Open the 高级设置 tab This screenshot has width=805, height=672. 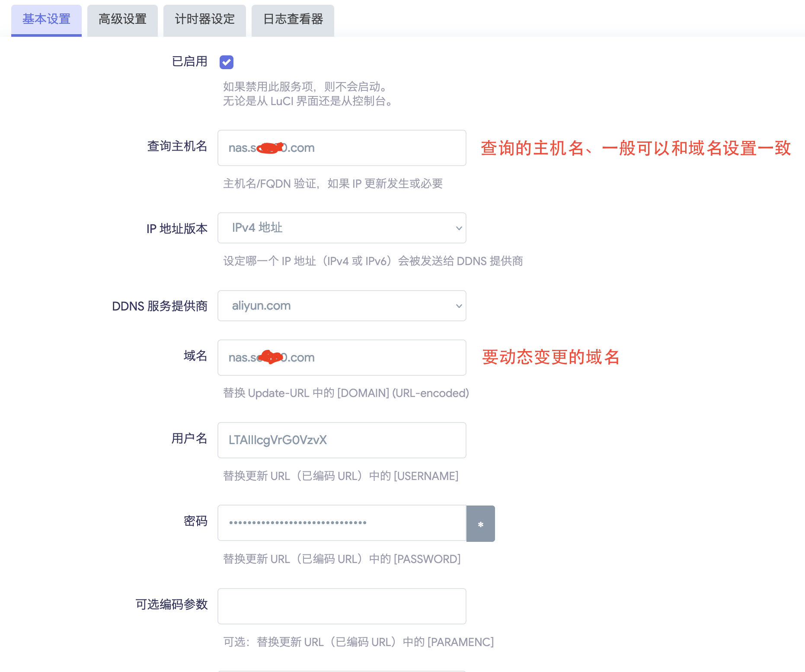(122, 20)
